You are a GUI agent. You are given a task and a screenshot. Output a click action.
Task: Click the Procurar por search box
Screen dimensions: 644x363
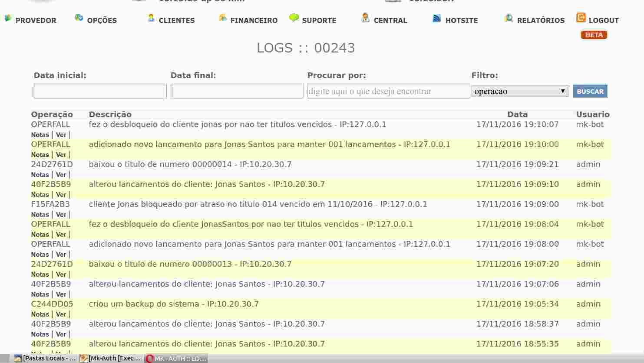(x=388, y=91)
